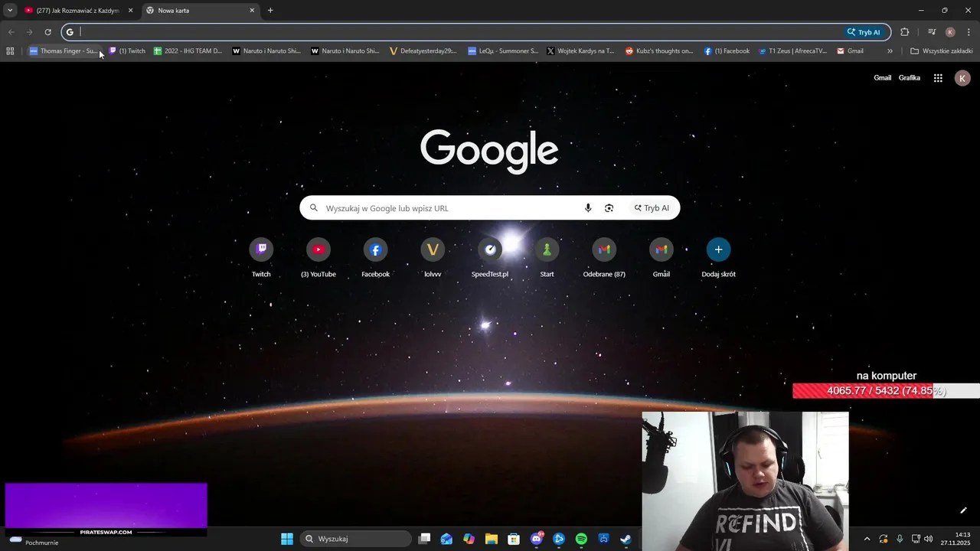The width and height of the screenshot is (980, 551).
Task: Expand the hidden bookmarks chevron
Action: 890,51
